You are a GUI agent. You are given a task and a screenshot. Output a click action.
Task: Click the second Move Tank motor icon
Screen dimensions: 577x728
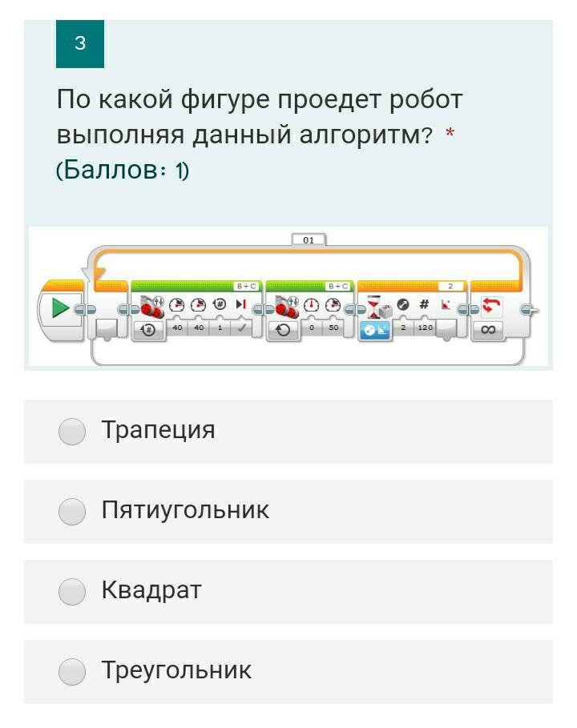tap(286, 306)
